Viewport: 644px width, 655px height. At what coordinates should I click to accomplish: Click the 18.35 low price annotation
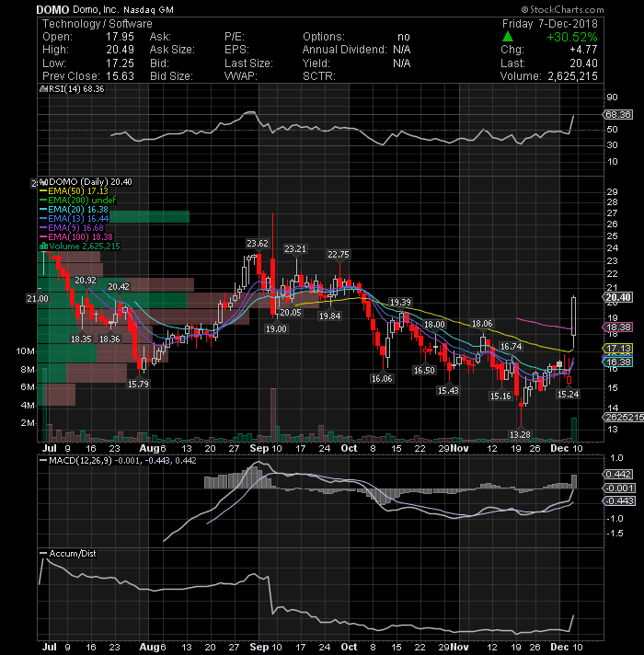click(81, 339)
